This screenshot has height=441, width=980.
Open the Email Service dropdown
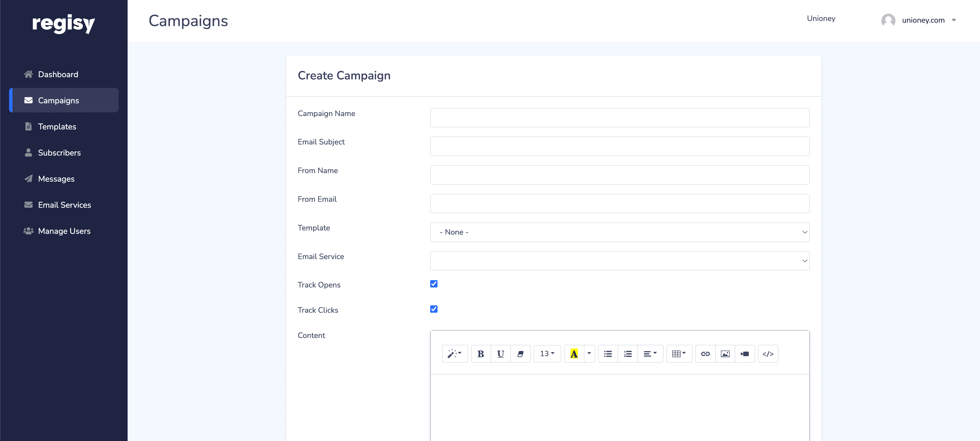coord(619,261)
